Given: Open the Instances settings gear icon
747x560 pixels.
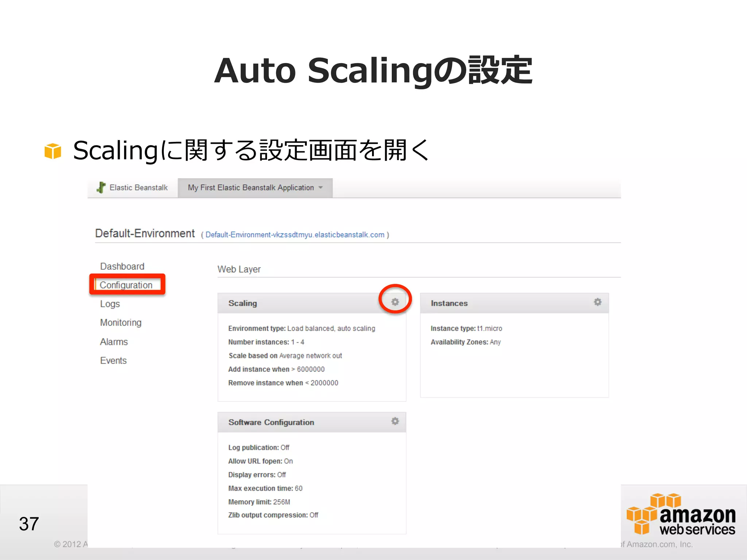Looking at the screenshot, I should click(x=597, y=302).
